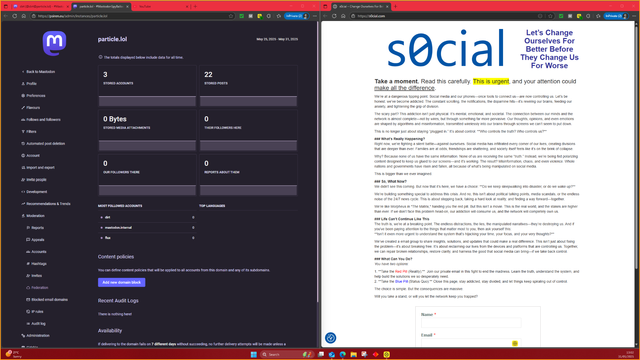The height and width of the screenshot is (360, 640).
Task: Open the 22 stored posts card
Action: pyautogui.click(x=248, y=86)
